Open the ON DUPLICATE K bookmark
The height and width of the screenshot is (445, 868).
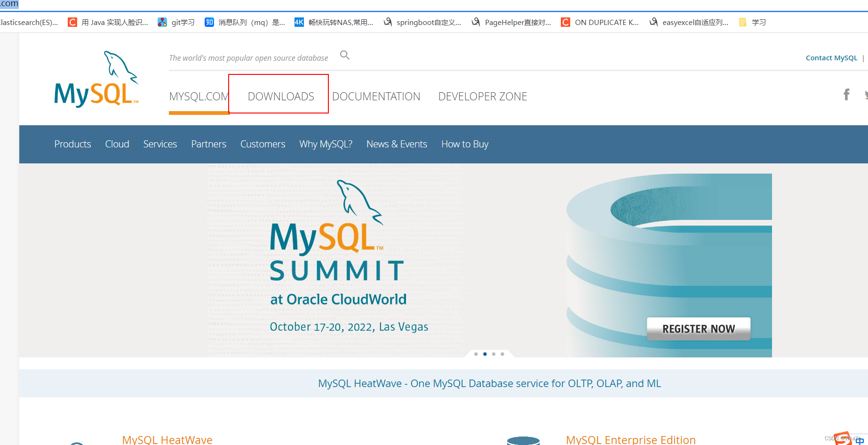600,22
